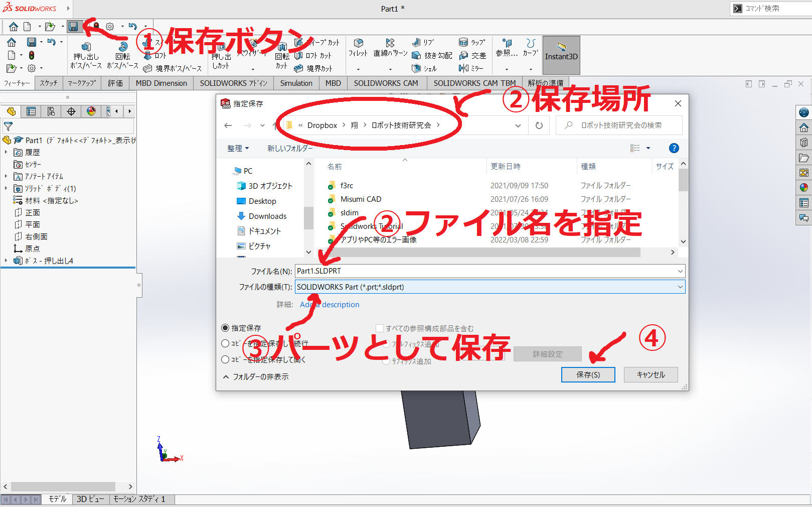Switch to the スケッチ tab
Screen dimensions: 812x507
[49, 83]
